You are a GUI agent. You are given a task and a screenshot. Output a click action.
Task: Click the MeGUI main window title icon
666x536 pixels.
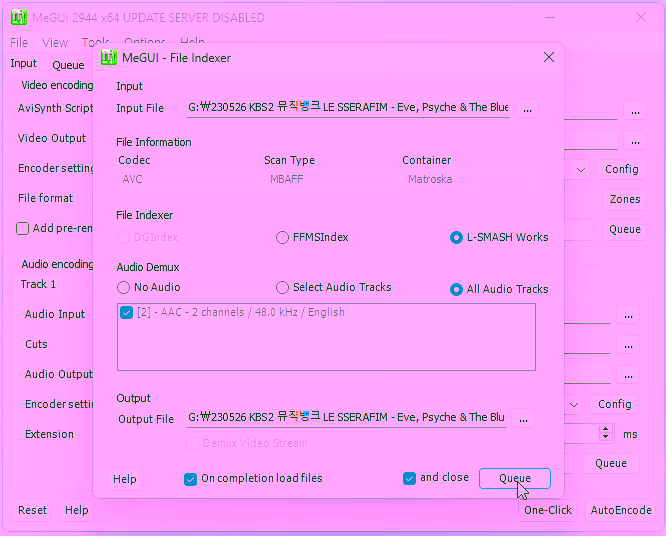coord(19,17)
